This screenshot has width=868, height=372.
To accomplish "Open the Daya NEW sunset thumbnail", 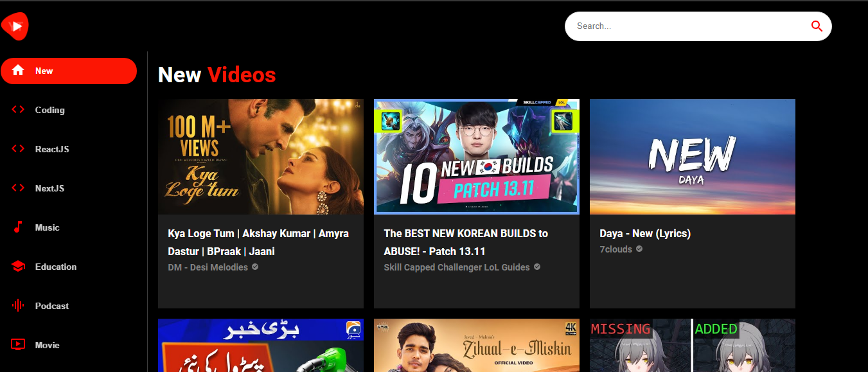I will (693, 157).
